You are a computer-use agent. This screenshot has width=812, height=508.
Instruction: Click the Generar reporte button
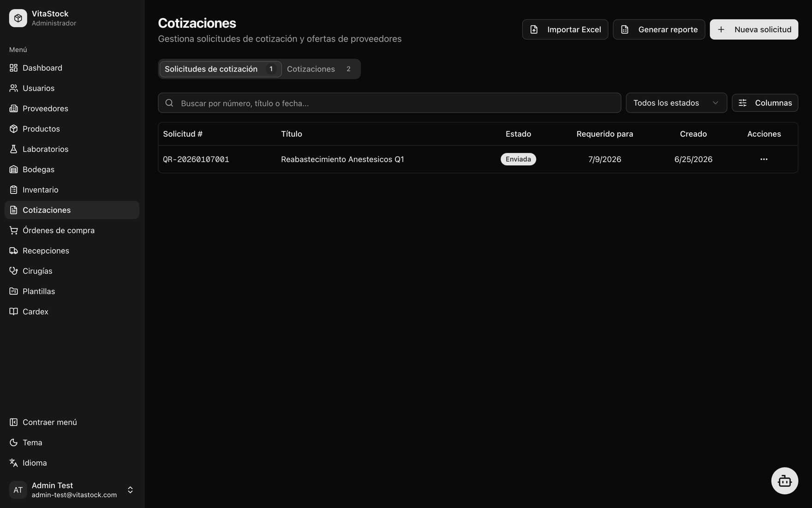(x=659, y=30)
